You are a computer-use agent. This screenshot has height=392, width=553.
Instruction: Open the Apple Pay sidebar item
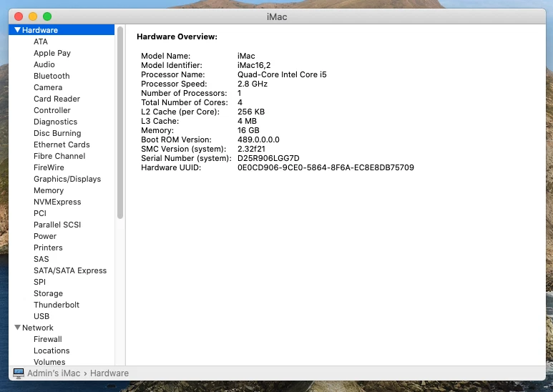[x=52, y=53]
